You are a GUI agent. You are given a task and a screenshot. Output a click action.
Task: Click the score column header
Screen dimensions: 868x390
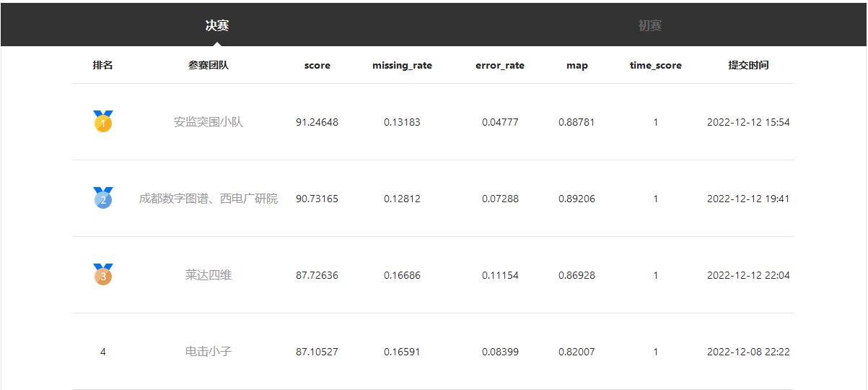[317, 66]
